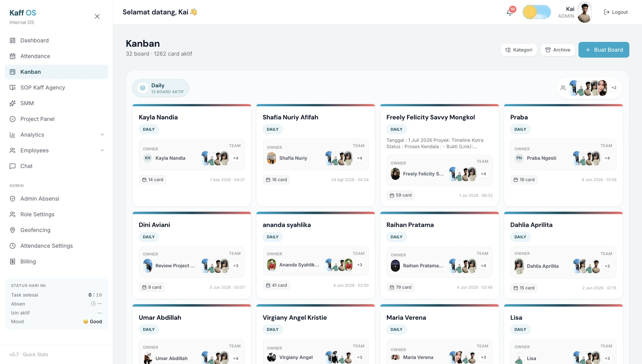Click the members icon beside Daily avatars
The width and height of the screenshot is (642, 364).
click(563, 88)
